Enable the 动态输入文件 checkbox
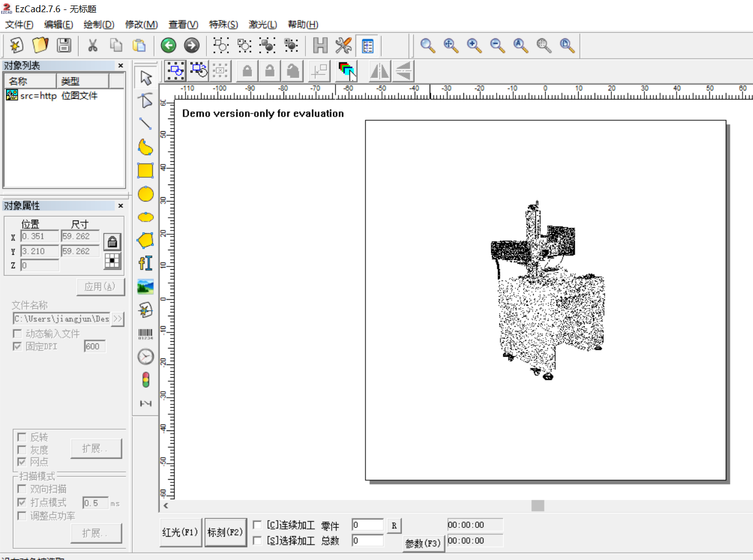This screenshot has width=753, height=560. (17, 333)
